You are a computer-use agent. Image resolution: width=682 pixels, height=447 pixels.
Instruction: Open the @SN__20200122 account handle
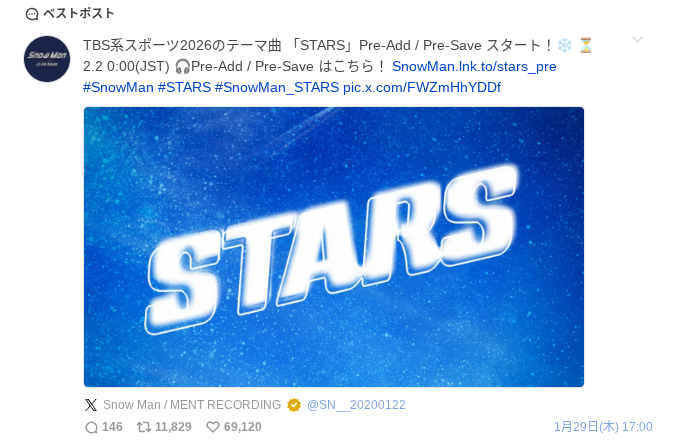pyautogui.click(x=356, y=405)
